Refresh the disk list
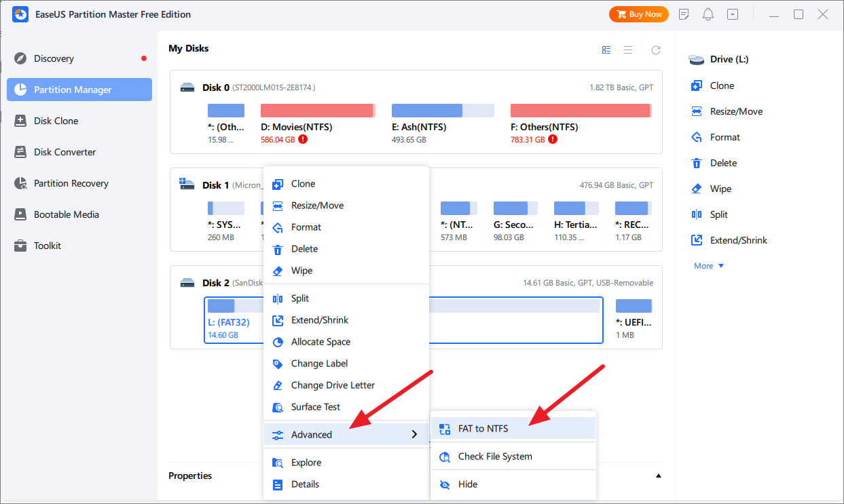The image size is (844, 504). pyautogui.click(x=656, y=50)
